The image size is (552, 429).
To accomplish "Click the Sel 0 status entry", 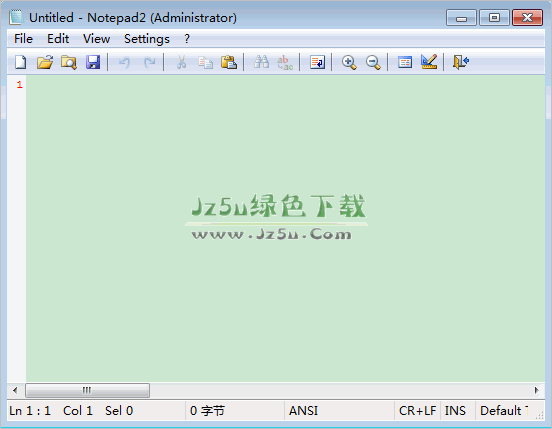I will [x=119, y=411].
